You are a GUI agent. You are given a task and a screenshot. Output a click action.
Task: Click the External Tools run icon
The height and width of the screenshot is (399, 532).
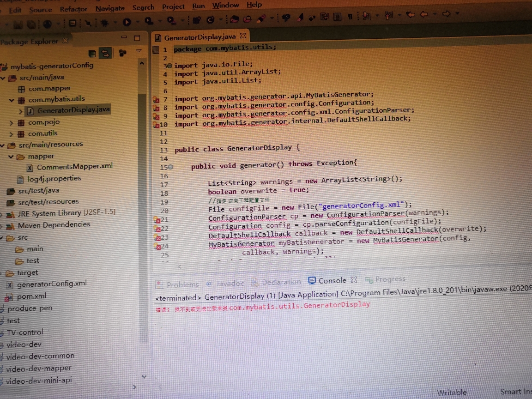pos(171,21)
